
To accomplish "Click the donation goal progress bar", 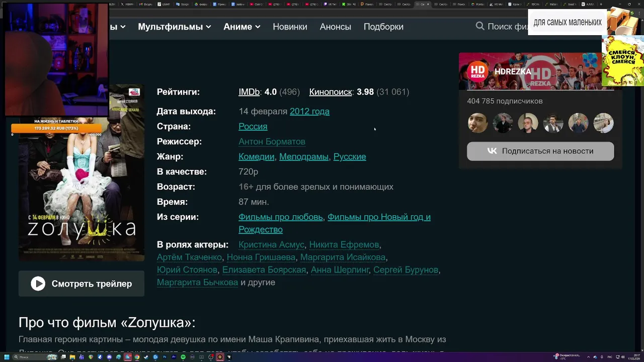I will click(56, 129).
